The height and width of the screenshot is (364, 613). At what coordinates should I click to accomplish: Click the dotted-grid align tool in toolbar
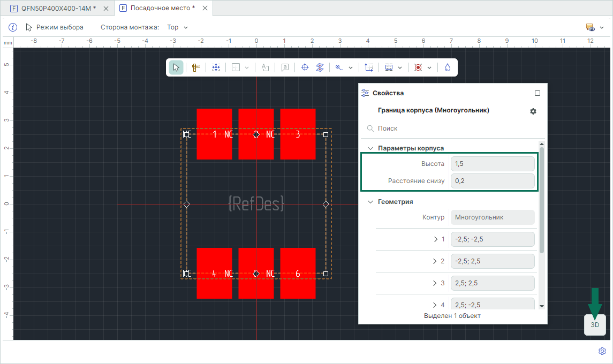pyautogui.click(x=216, y=67)
